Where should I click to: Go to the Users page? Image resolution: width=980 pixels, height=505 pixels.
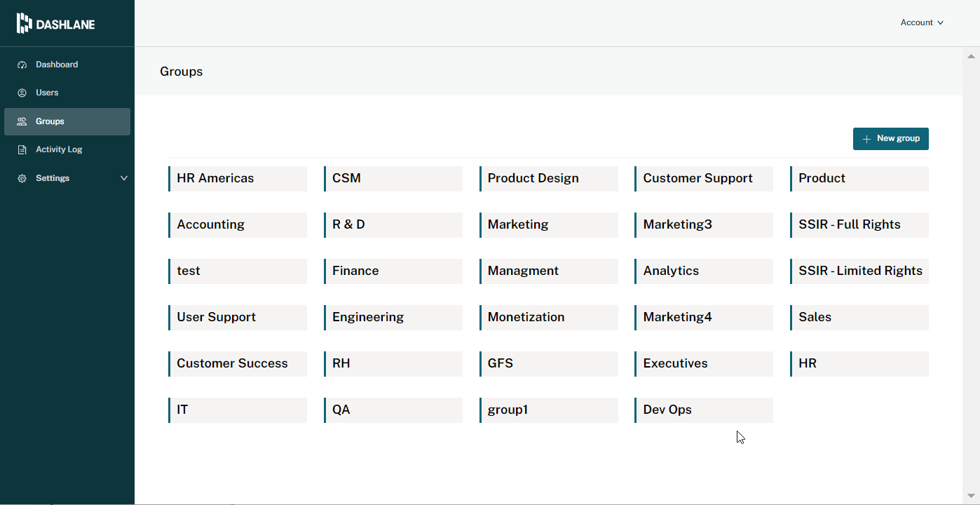click(67, 93)
